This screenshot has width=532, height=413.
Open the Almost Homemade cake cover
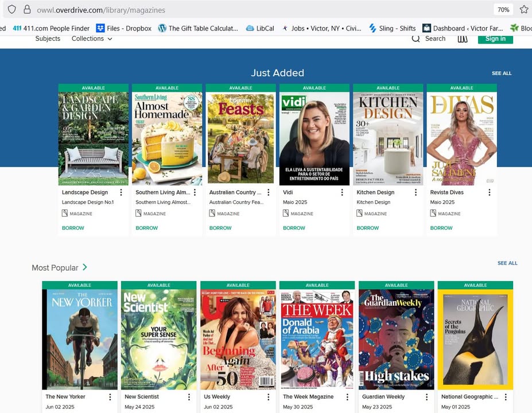tap(167, 139)
